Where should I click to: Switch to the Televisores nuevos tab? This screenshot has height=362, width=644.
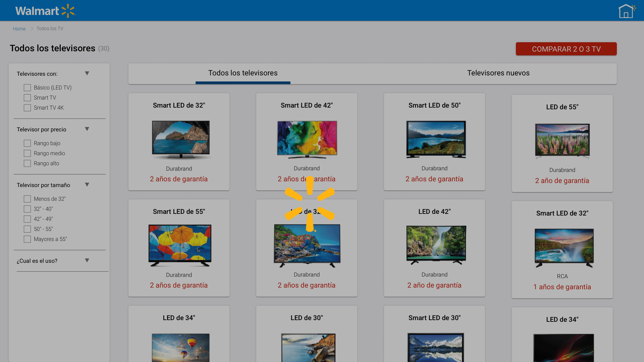[498, 73]
